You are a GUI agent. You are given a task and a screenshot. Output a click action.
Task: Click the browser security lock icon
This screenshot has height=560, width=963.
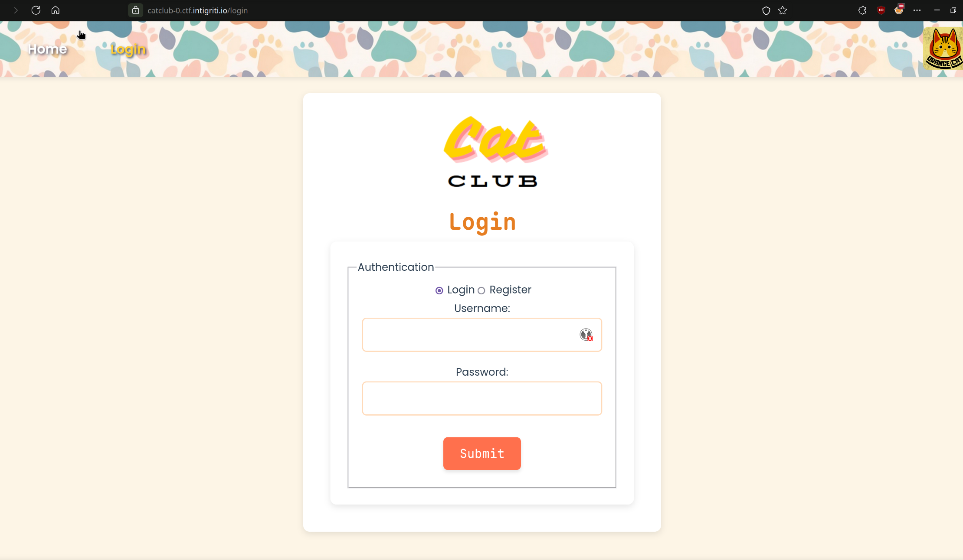coord(135,10)
